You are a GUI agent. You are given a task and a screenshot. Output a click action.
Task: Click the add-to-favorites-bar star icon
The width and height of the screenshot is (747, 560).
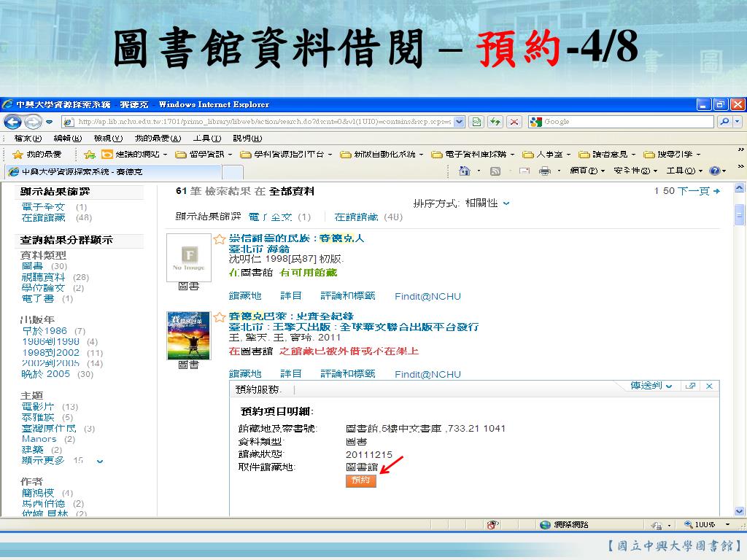click(89, 155)
